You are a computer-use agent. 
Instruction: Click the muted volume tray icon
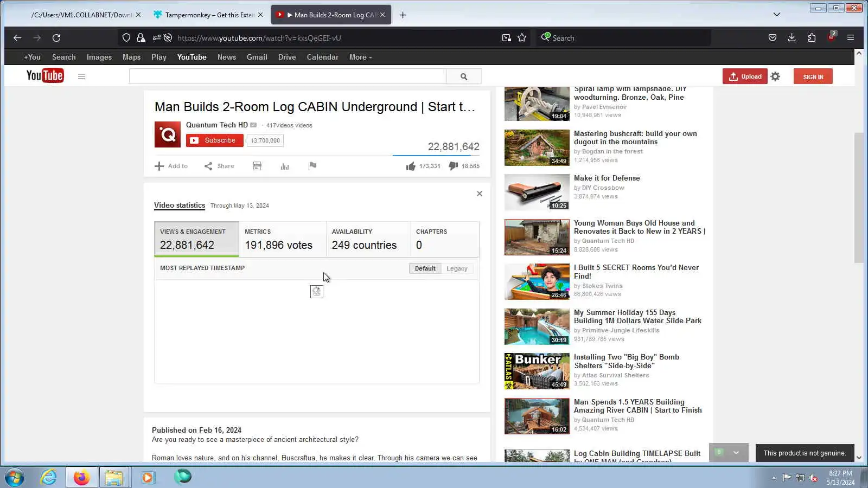[x=813, y=478]
